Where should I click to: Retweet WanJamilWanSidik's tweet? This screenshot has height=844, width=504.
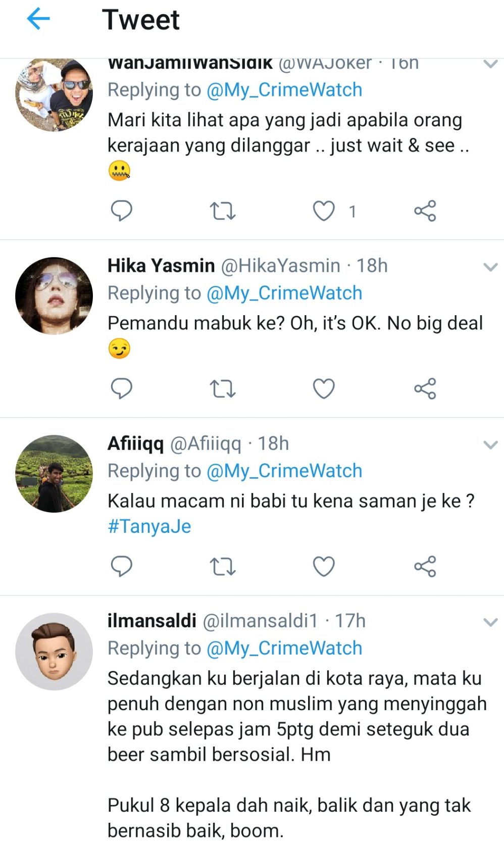[222, 211]
